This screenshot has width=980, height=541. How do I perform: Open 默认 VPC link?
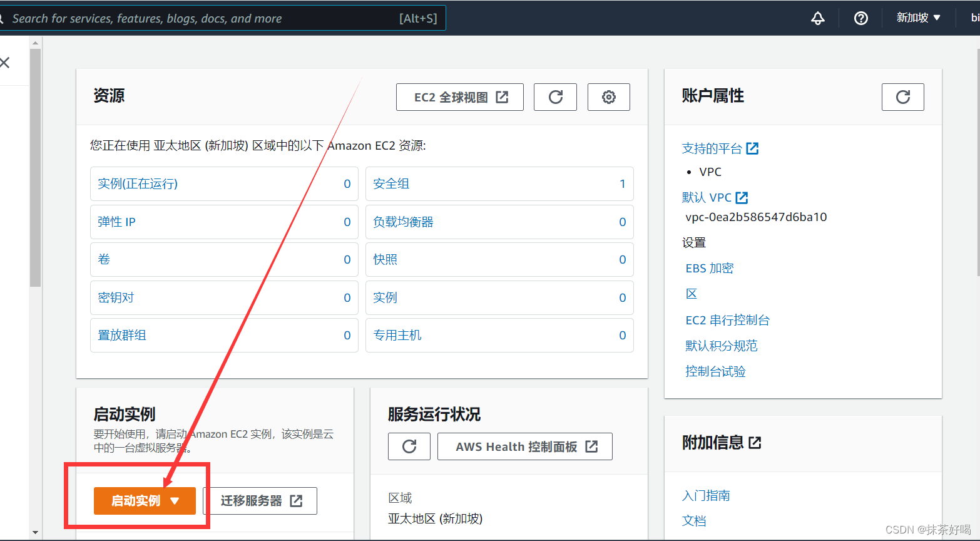[x=707, y=197]
